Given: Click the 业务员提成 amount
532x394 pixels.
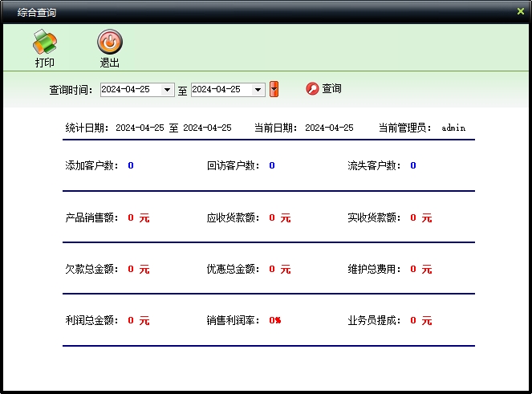Looking at the screenshot, I should point(420,320).
